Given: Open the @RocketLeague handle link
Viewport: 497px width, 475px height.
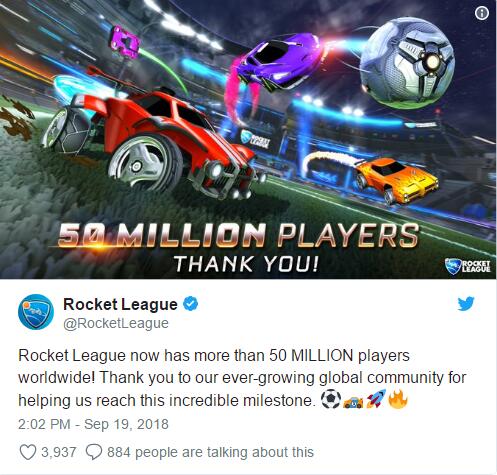Looking at the screenshot, I should tap(116, 323).
